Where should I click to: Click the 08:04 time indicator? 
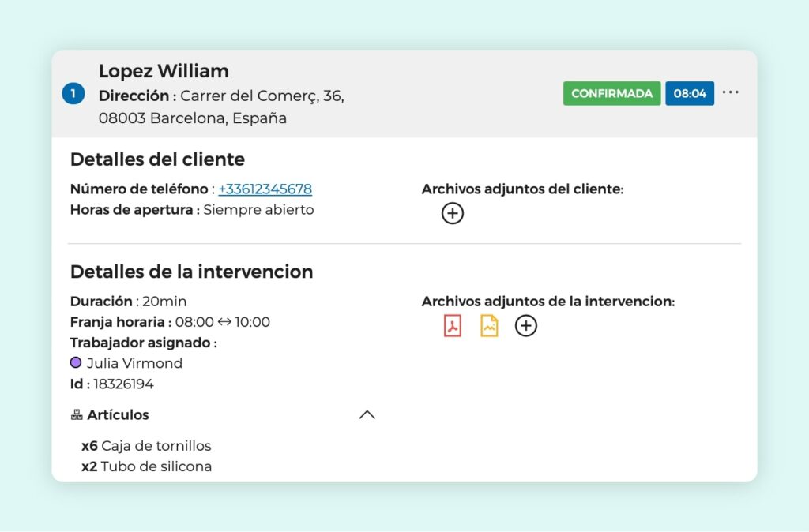690,92
